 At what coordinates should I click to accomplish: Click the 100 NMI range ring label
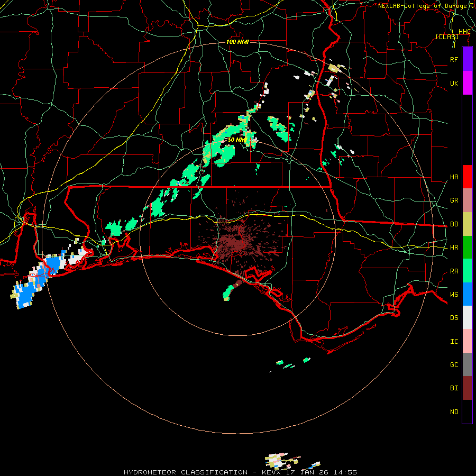[237, 42]
